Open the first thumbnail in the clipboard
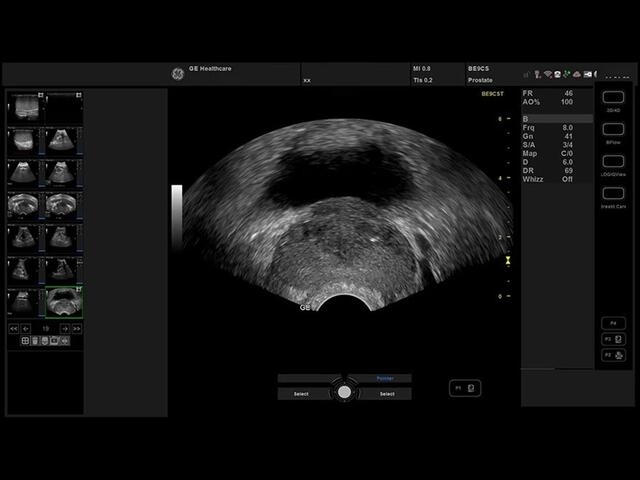Screen dimensions: 640x480 click(25, 107)
